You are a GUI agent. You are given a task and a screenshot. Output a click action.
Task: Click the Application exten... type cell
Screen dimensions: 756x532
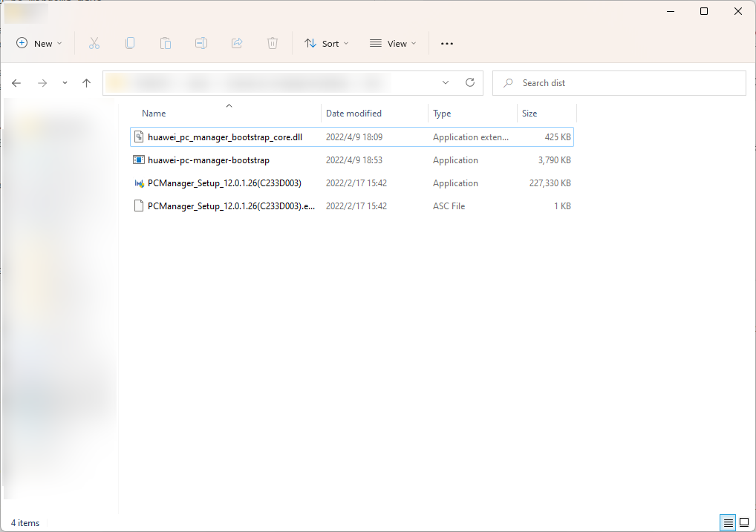click(x=471, y=137)
